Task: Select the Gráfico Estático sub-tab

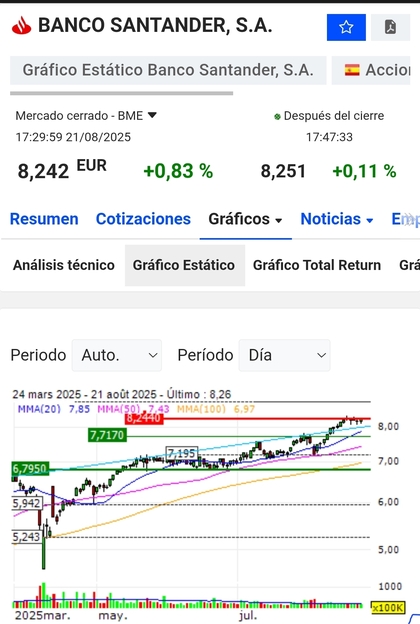Action: pos(185,265)
